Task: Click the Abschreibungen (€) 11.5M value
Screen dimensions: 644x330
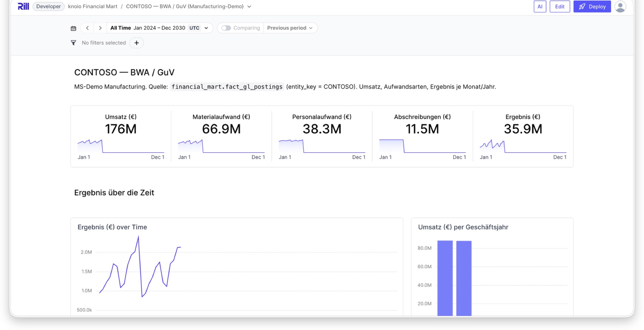Action: pyautogui.click(x=423, y=129)
